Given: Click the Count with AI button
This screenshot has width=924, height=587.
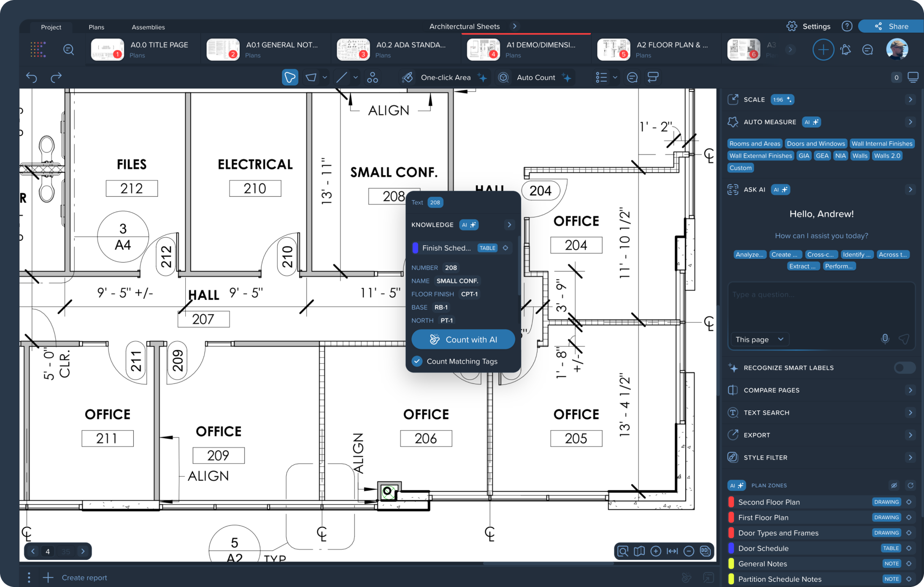Looking at the screenshot, I should click(x=463, y=339).
